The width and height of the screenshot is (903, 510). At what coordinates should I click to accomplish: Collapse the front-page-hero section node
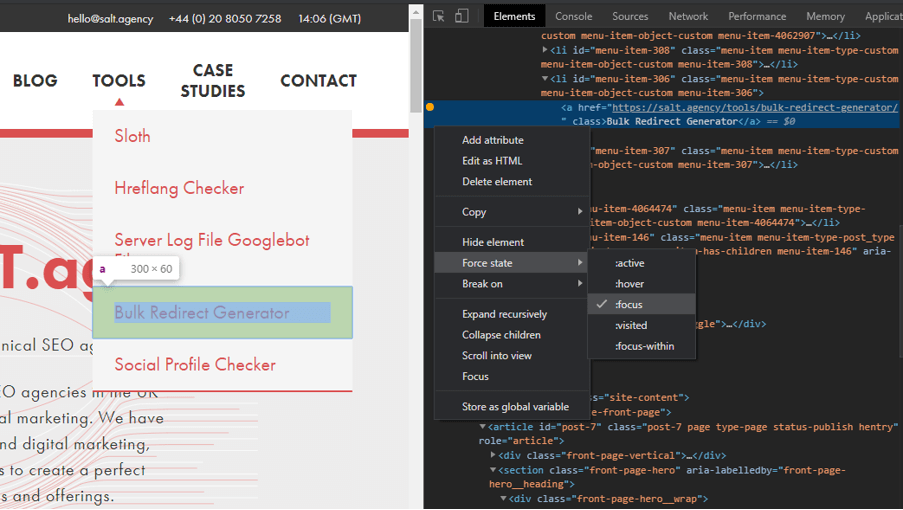(x=493, y=470)
